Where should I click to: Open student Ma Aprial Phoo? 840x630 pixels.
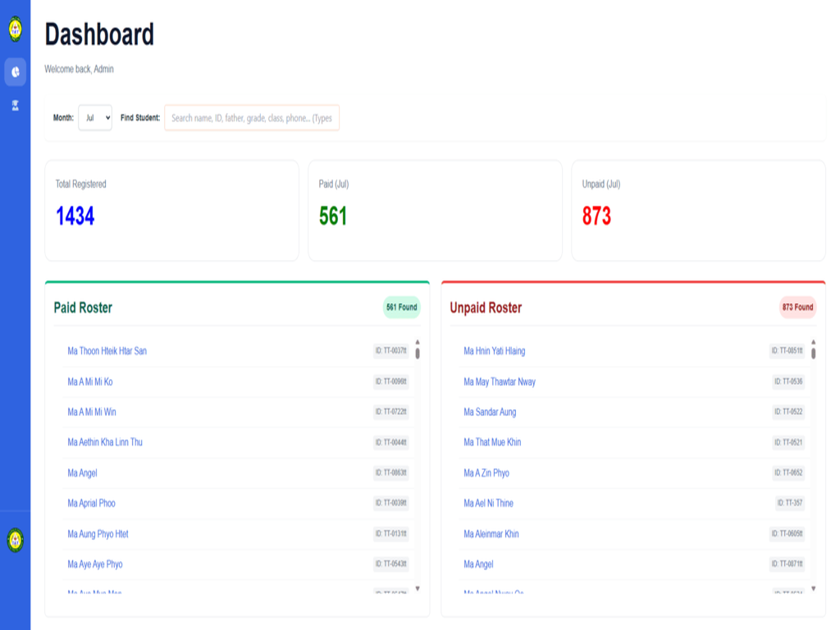[x=92, y=504]
